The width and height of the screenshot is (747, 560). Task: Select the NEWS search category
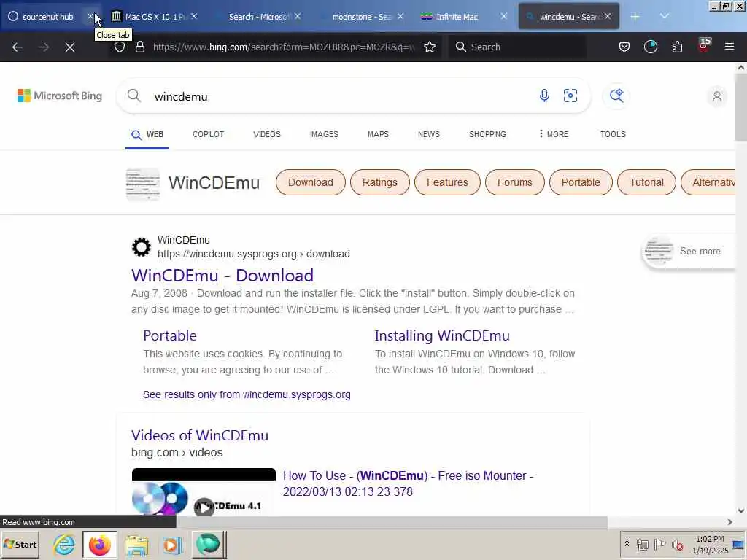(x=429, y=134)
